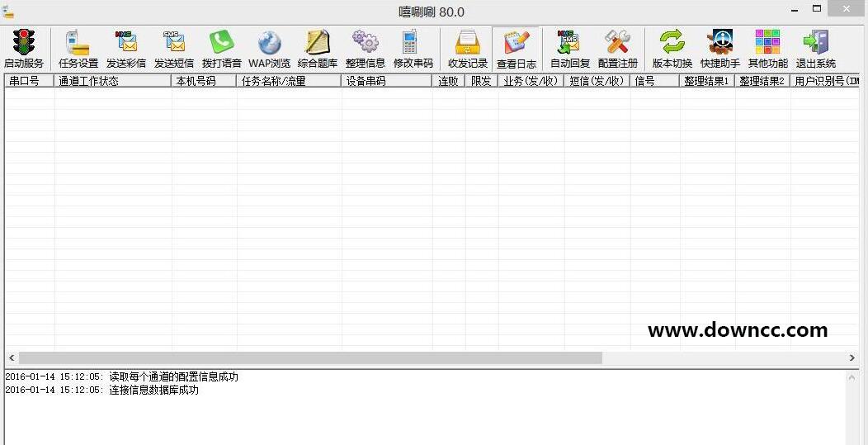Open 其他功能 colored grid icon
The width and height of the screenshot is (868, 445).
click(x=768, y=43)
